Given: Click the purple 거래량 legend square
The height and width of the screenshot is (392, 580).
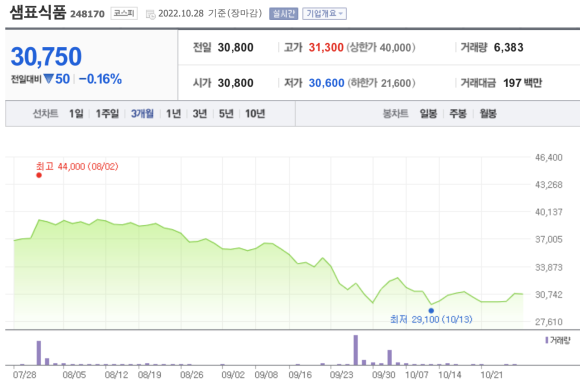Looking at the screenshot, I should point(547,340).
